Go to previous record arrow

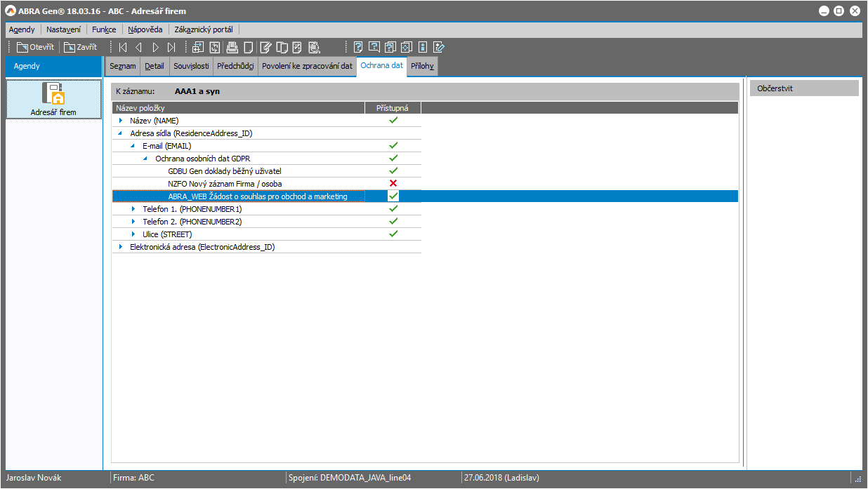[138, 48]
